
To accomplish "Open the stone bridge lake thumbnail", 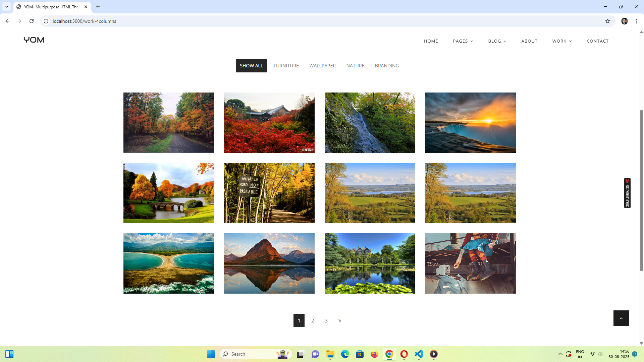I will (169, 193).
